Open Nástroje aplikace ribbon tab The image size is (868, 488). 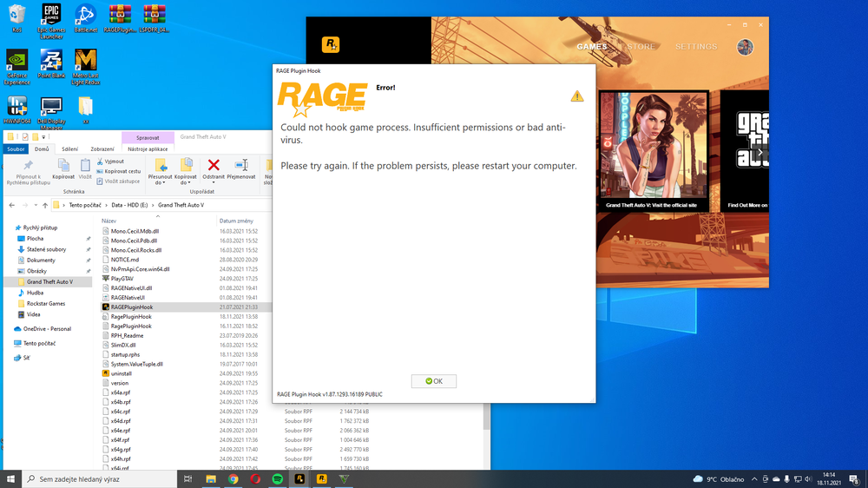coord(148,149)
